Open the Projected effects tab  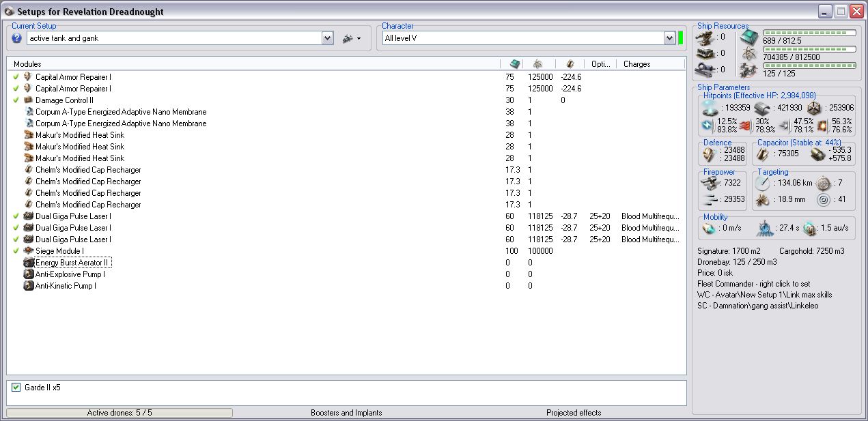click(574, 413)
